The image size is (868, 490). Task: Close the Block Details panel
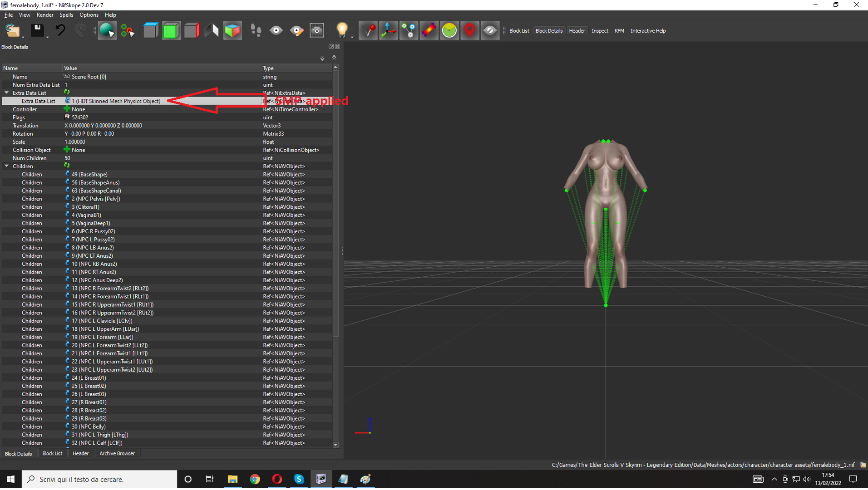[x=337, y=46]
